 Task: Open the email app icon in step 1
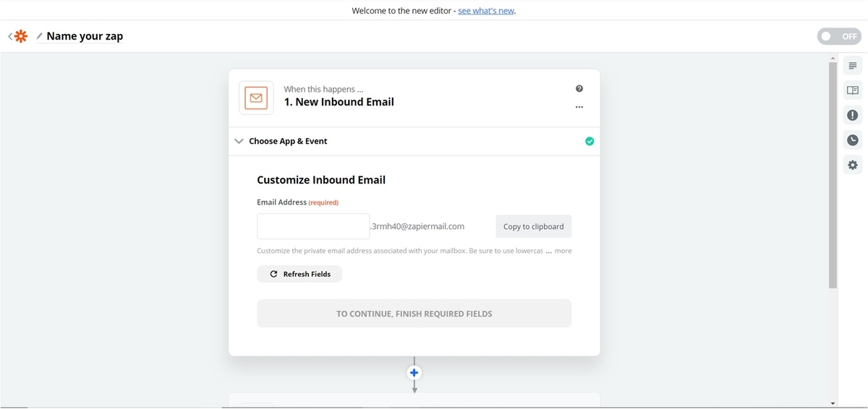(x=256, y=98)
